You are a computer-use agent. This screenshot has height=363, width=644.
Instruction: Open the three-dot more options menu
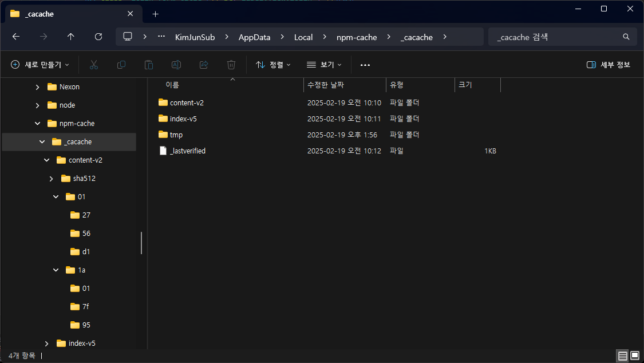(x=365, y=65)
